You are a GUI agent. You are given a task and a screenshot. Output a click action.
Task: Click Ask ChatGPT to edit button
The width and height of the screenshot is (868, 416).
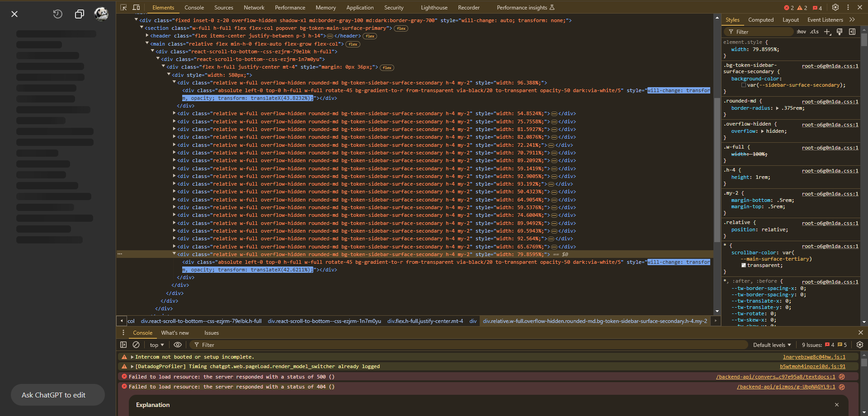tap(58, 395)
